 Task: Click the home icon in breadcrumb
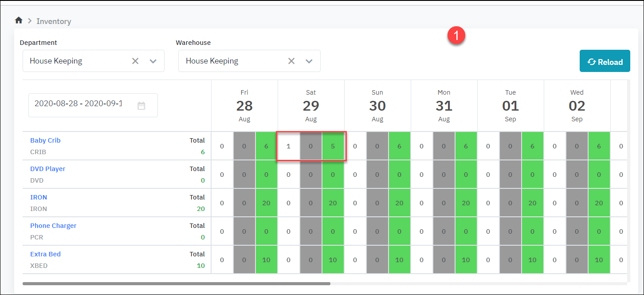pyautogui.click(x=19, y=20)
